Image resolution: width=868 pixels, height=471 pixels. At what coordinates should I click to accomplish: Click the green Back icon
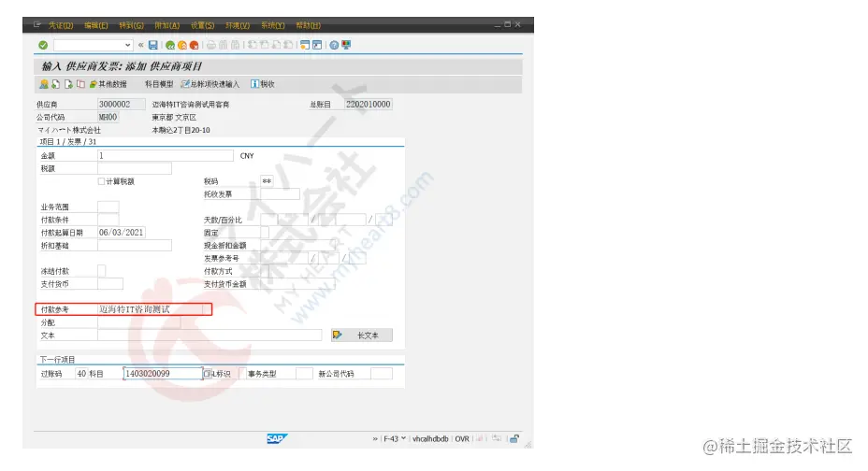(170, 46)
